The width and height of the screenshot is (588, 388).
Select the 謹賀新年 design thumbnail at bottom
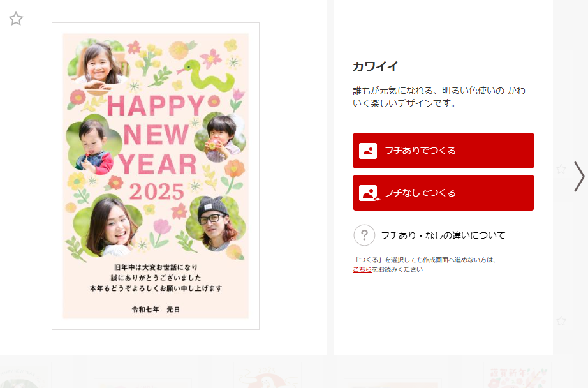[517, 375]
